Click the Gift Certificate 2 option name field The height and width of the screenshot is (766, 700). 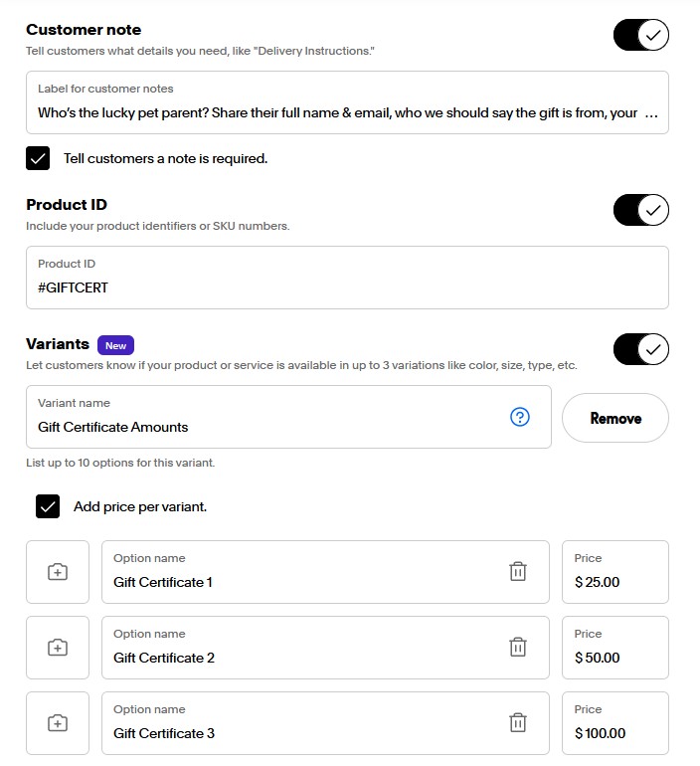325,648
